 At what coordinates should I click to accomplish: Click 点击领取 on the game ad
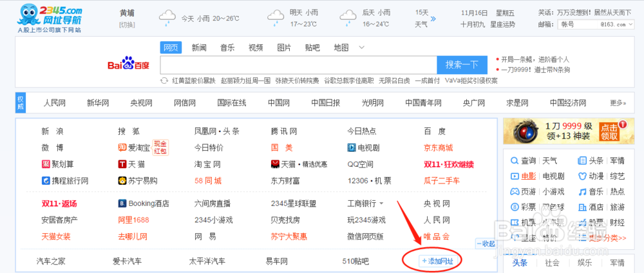pyautogui.click(x=609, y=131)
